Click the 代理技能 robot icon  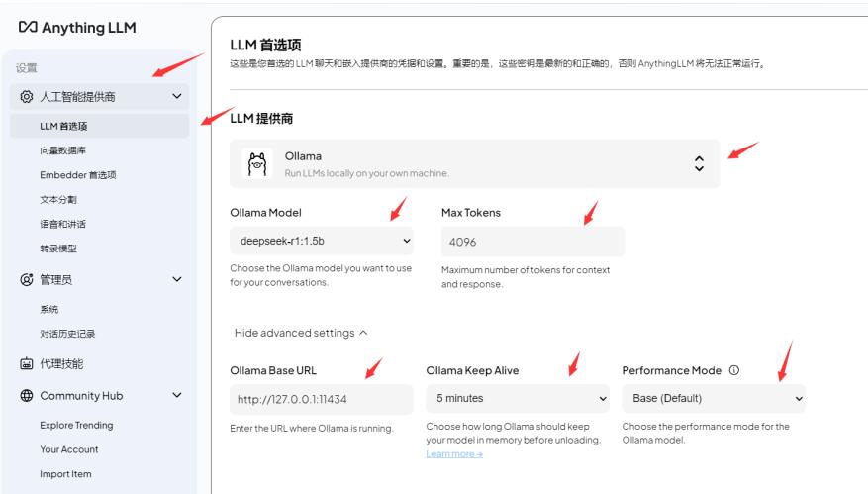[26, 364]
